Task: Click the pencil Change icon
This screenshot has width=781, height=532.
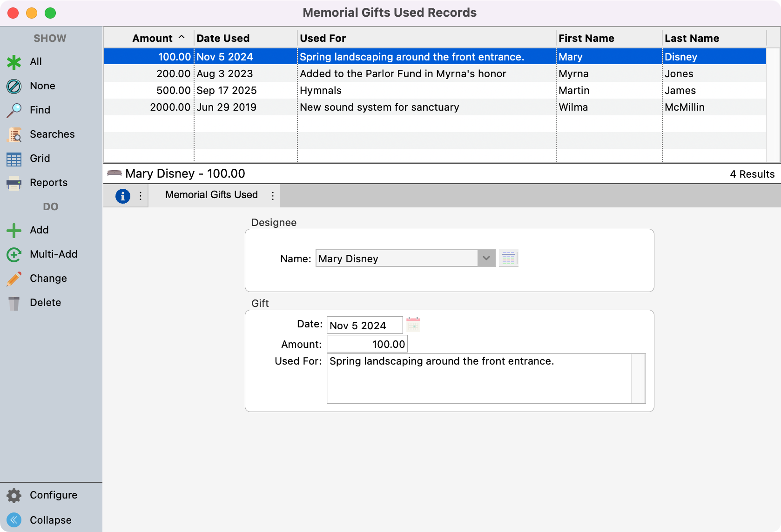Action: coord(14,279)
